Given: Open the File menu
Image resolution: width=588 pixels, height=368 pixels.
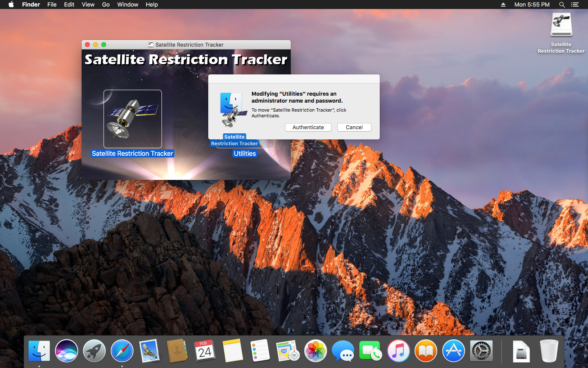Looking at the screenshot, I should [x=52, y=4].
